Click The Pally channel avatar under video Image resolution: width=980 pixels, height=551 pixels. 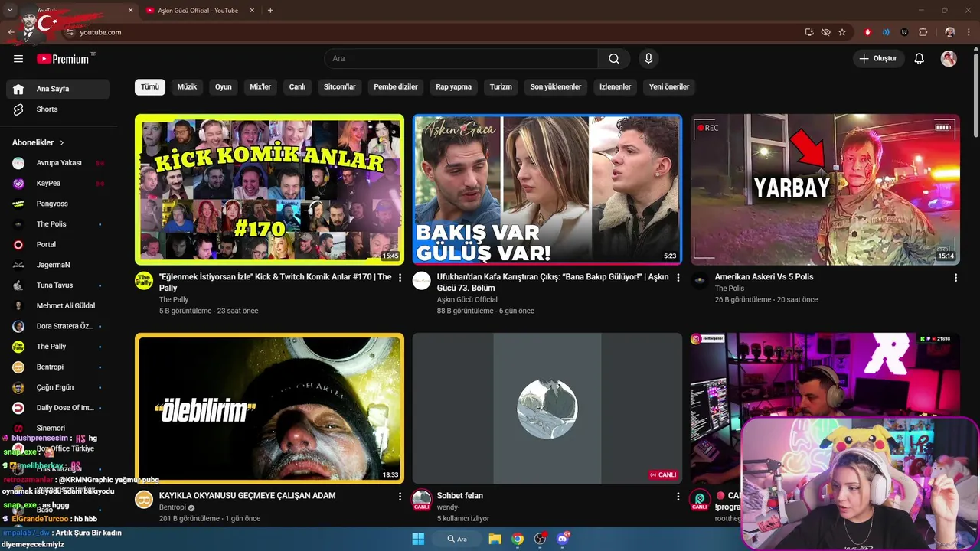[144, 281]
